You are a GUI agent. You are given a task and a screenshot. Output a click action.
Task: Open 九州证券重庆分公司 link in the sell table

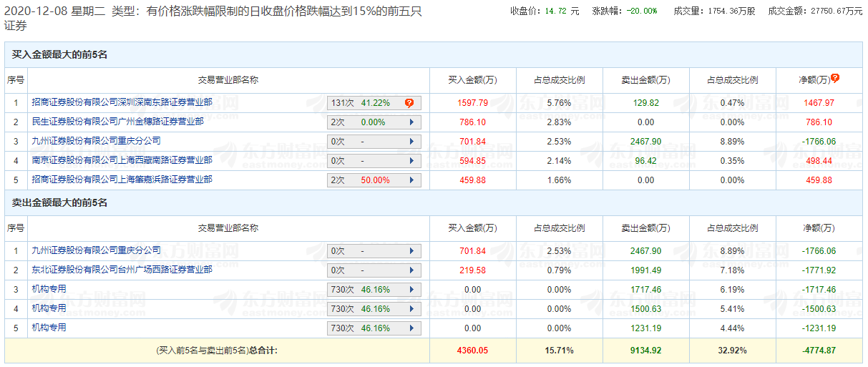96,250
